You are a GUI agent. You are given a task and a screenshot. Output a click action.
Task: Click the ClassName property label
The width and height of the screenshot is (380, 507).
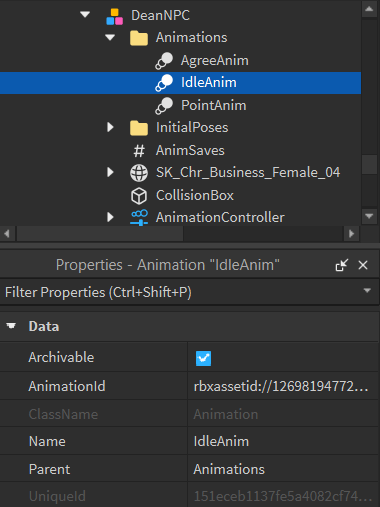(63, 414)
